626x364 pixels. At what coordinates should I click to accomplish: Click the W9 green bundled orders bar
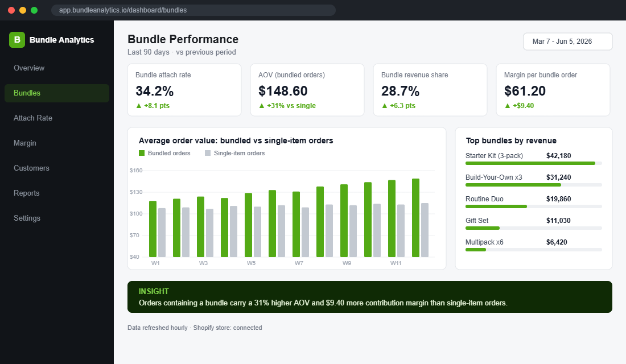pos(344,220)
